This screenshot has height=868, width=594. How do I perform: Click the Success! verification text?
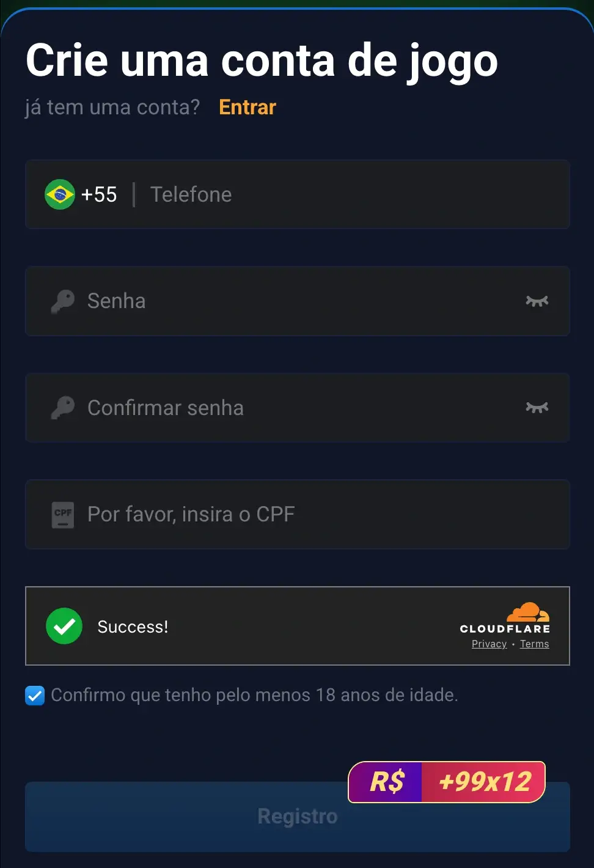tap(133, 627)
